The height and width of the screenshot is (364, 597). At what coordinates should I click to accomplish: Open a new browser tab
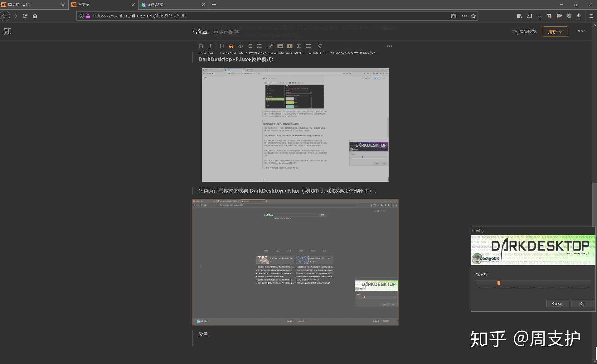214,4
